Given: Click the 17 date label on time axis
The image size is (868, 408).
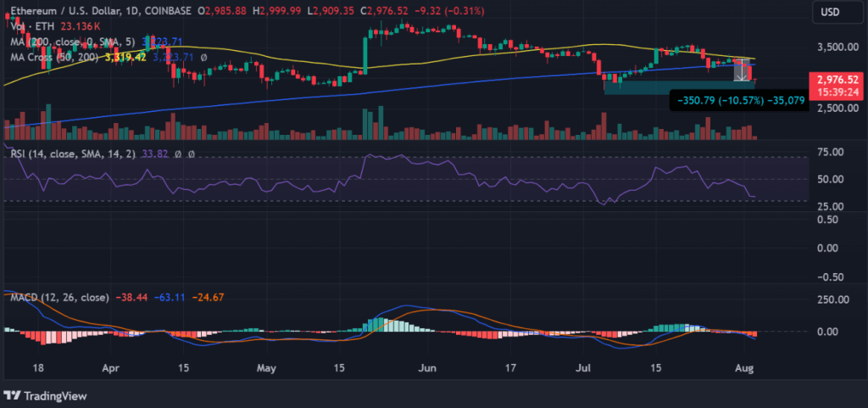Looking at the screenshot, I should point(510,367).
